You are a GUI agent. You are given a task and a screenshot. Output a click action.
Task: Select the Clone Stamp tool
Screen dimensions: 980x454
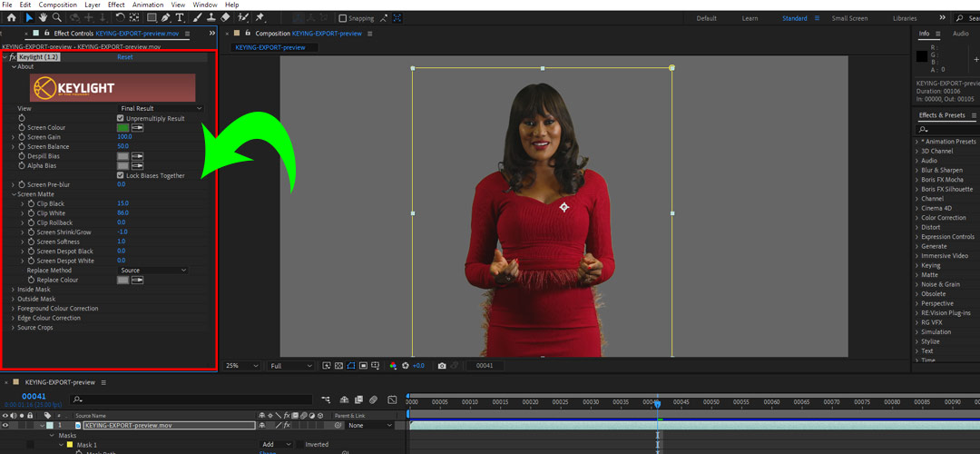[211, 17]
